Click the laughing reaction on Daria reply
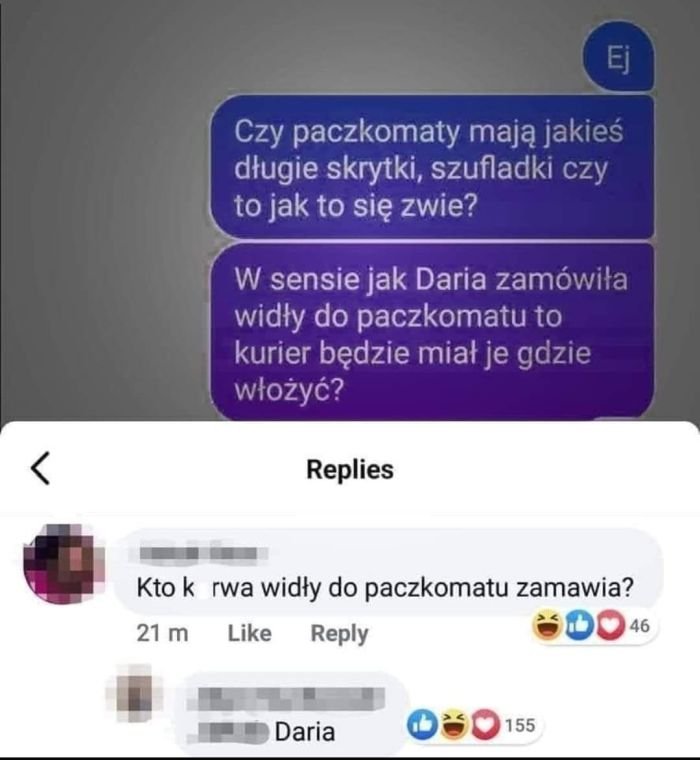Screen dimensions: 700x760 453,724
